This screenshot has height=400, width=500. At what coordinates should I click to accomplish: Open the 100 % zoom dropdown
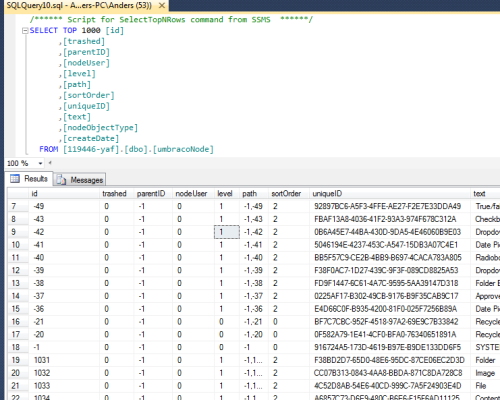pos(40,163)
